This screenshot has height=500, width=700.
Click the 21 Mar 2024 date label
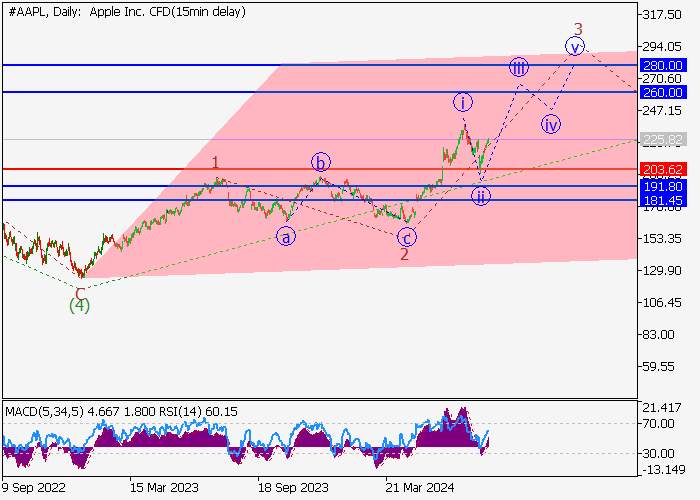click(420, 488)
